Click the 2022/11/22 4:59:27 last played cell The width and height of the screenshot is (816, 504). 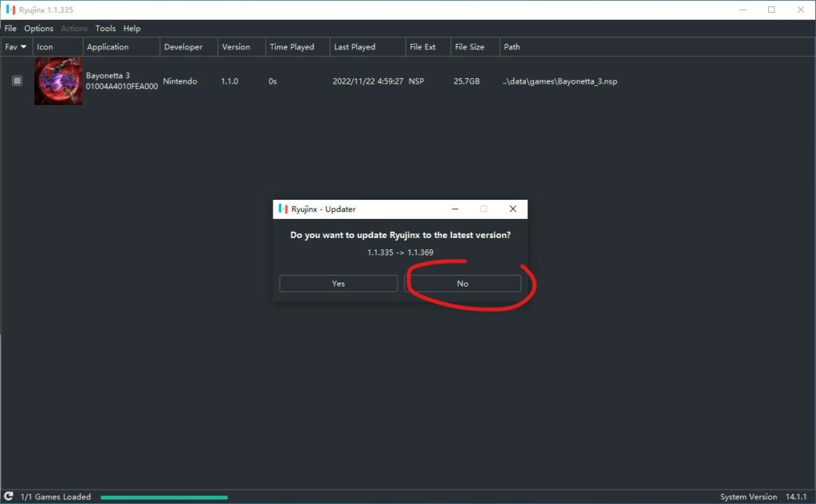coord(368,81)
